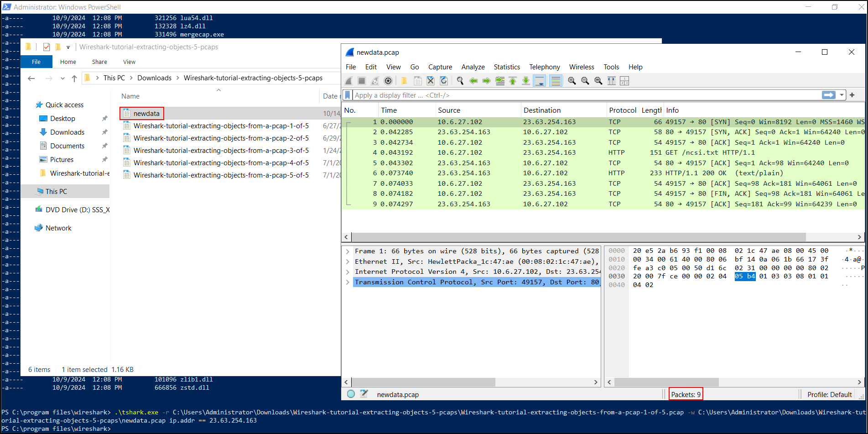Open the Go menu in Wireshark
Image resolution: width=868 pixels, height=434 pixels.
tap(415, 67)
